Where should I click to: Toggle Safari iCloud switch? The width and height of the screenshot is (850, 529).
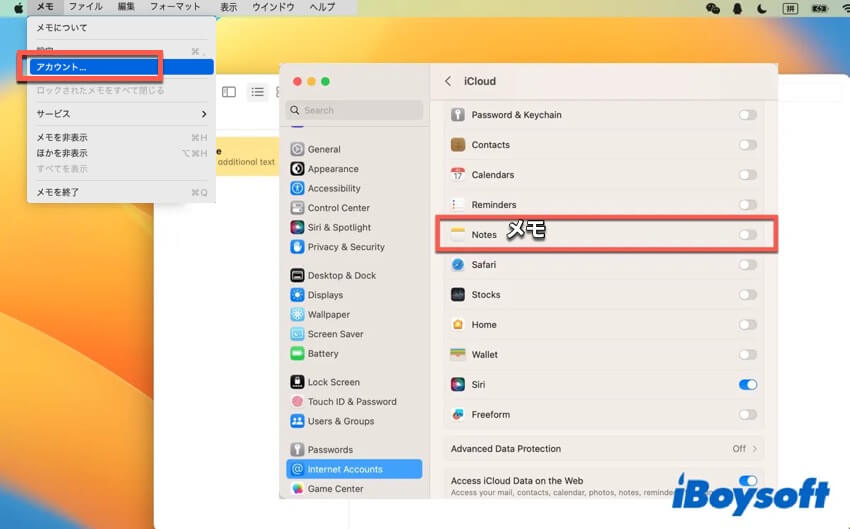(x=748, y=264)
